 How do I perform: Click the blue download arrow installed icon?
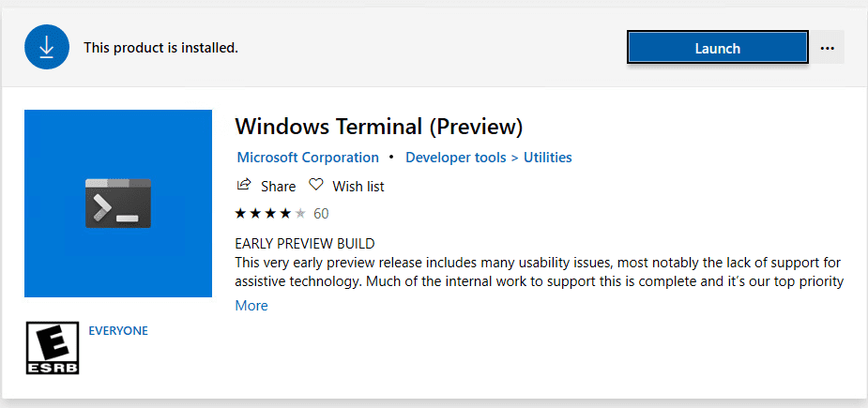(48, 47)
